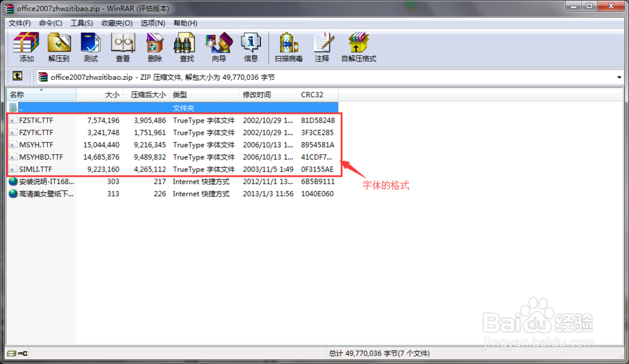Click the 文件夹 type cell in top row
This screenshot has width=629, height=364.
183,108
